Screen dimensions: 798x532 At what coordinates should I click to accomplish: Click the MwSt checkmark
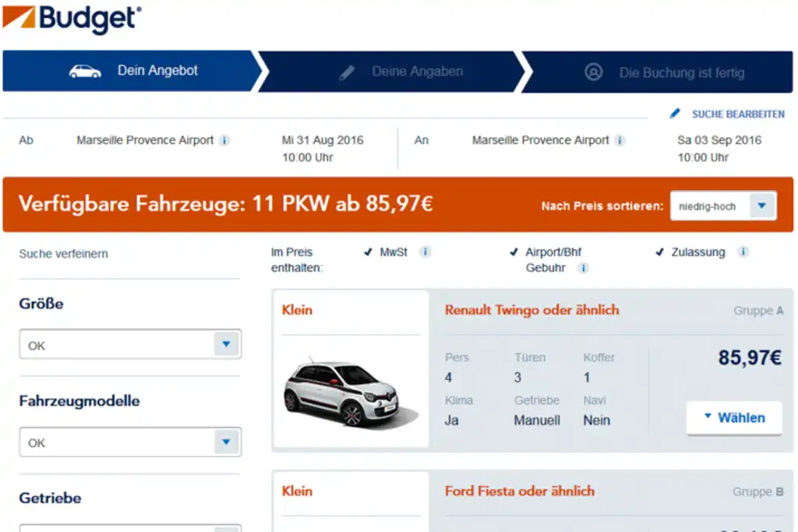(368, 252)
